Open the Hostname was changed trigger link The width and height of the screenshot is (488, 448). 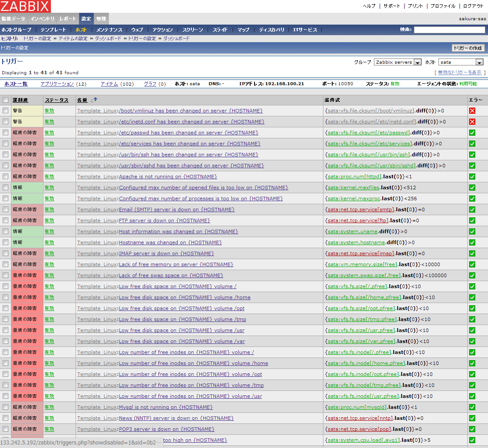tap(170, 242)
